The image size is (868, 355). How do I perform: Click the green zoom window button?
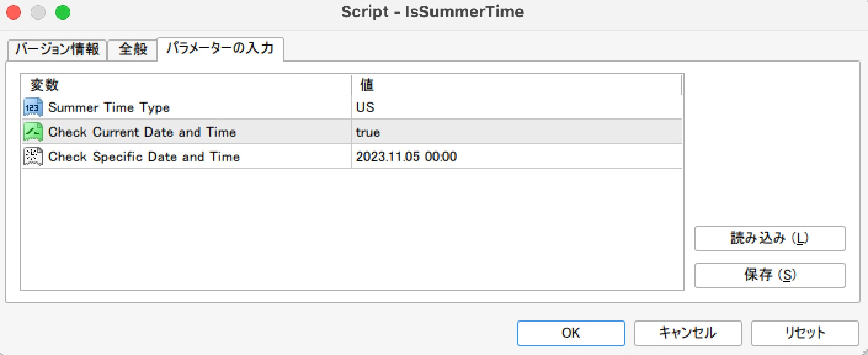click(63, 12)
